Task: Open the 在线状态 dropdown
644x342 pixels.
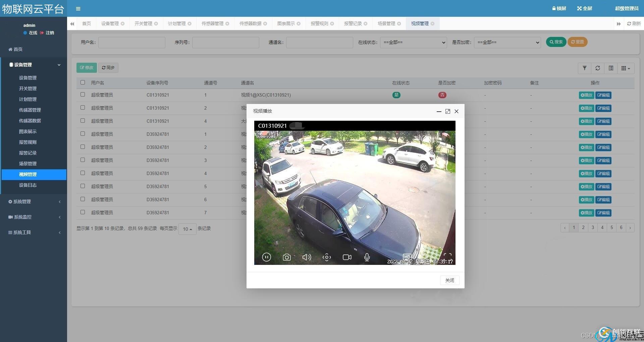Action: point(413,42)
